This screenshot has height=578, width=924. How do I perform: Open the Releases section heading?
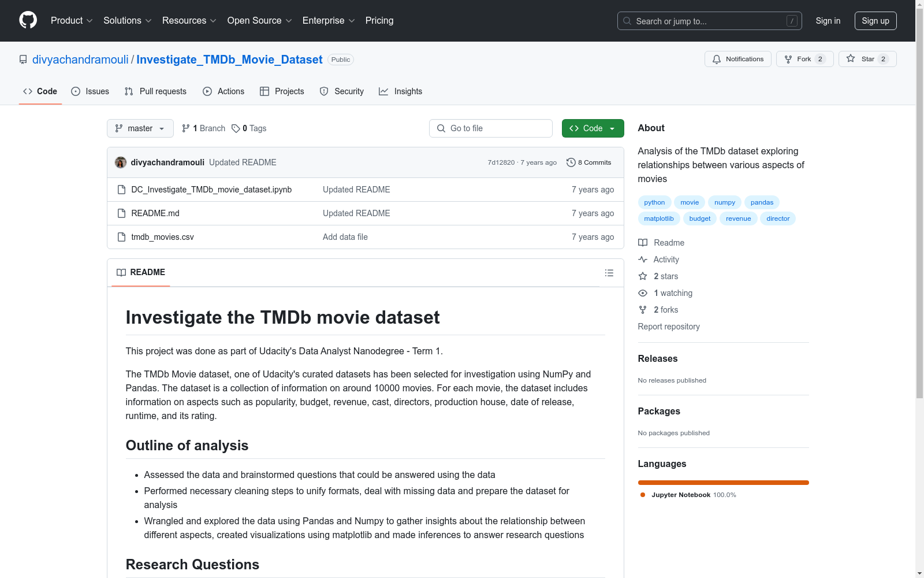pyautogui.click(x=658, y=358)
